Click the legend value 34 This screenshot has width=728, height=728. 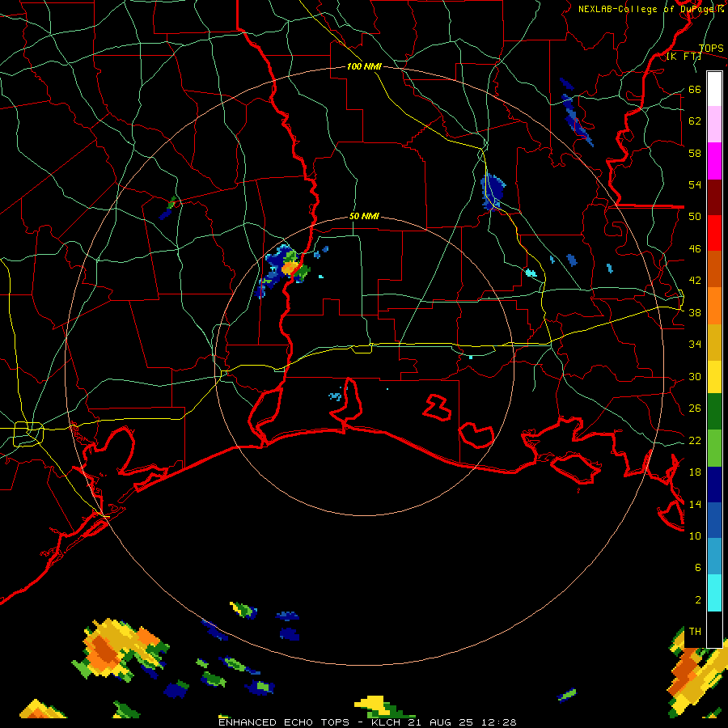click(695, 345)
